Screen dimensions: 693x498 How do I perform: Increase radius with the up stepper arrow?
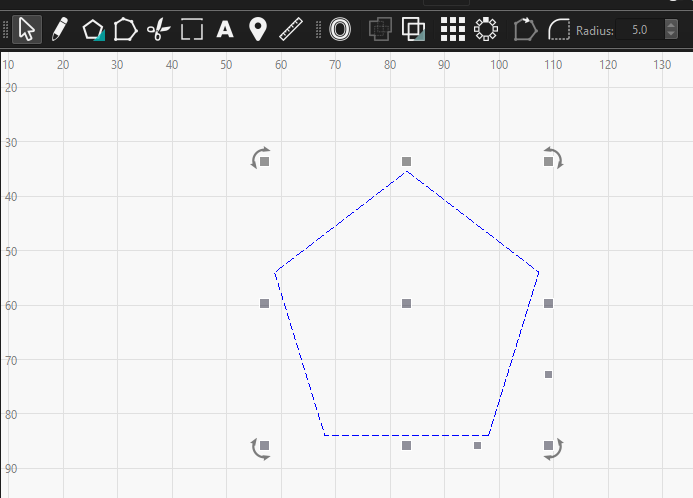pos(670,25)
